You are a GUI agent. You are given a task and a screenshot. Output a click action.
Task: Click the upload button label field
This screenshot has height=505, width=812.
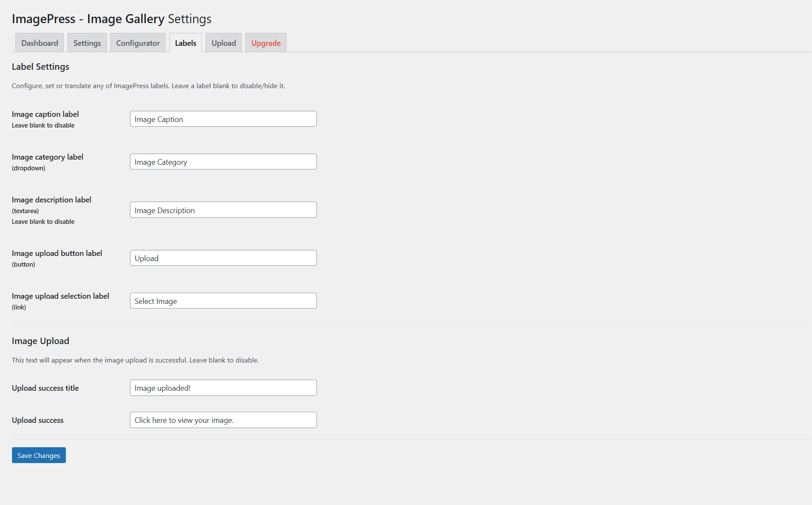(223, 258)
